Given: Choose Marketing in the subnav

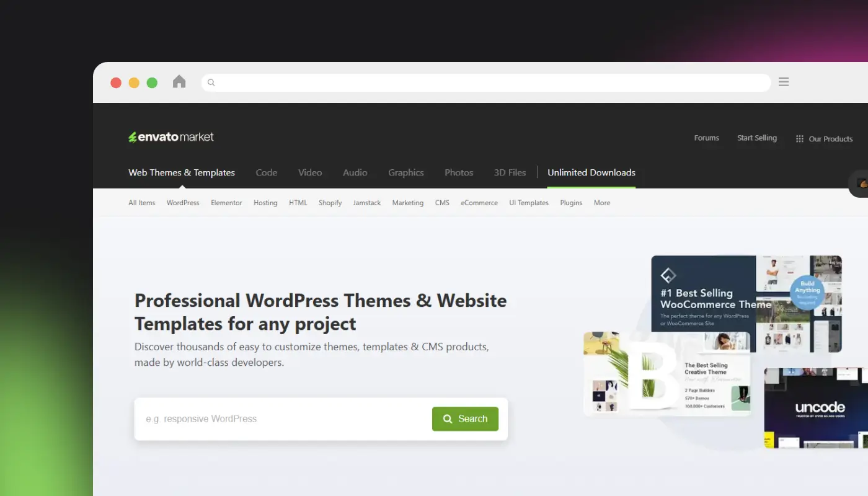Looking at the screenshot, I should [408, 203].
